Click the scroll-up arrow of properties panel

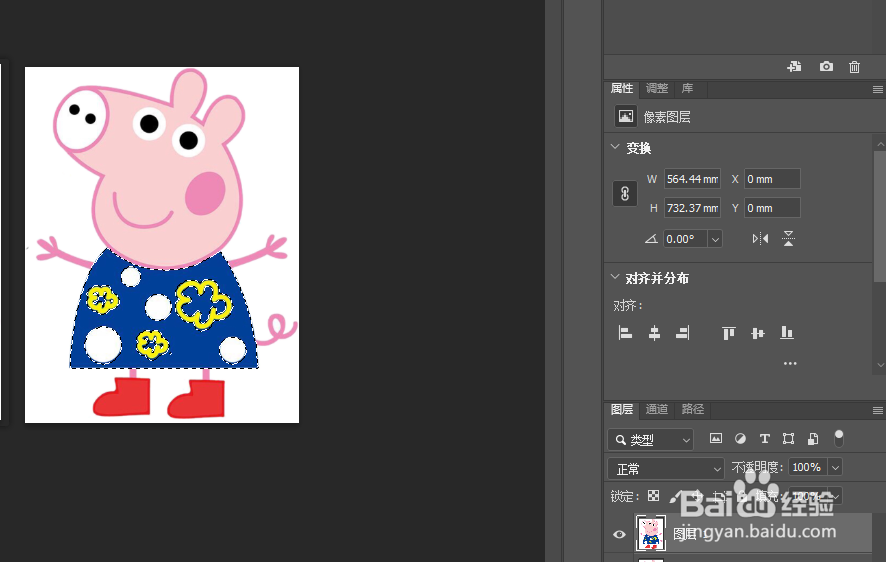tap(880, 144)
